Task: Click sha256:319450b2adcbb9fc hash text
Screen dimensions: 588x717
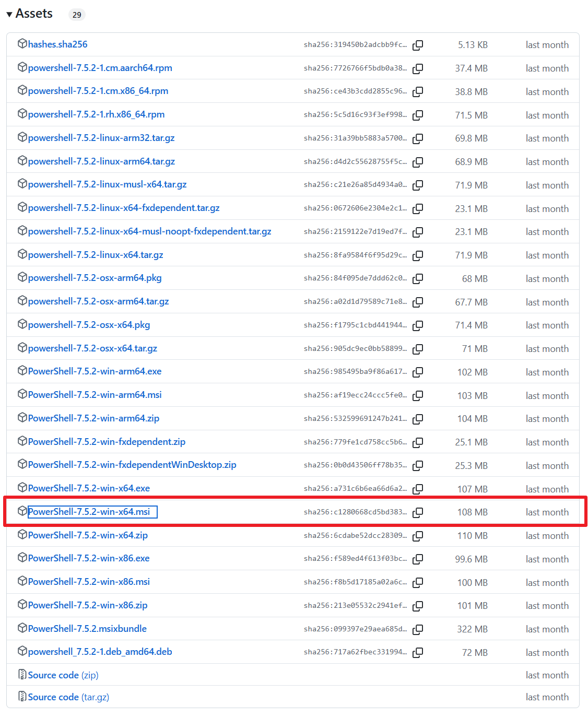Action: pyautogui.click(x=355, y=45)
